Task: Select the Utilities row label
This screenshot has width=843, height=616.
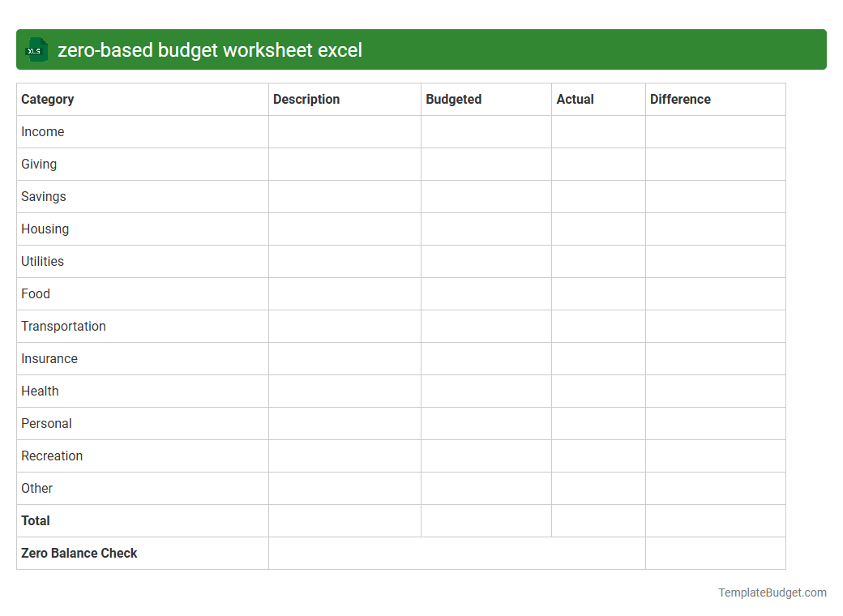Action: click(x=42, y=261)
